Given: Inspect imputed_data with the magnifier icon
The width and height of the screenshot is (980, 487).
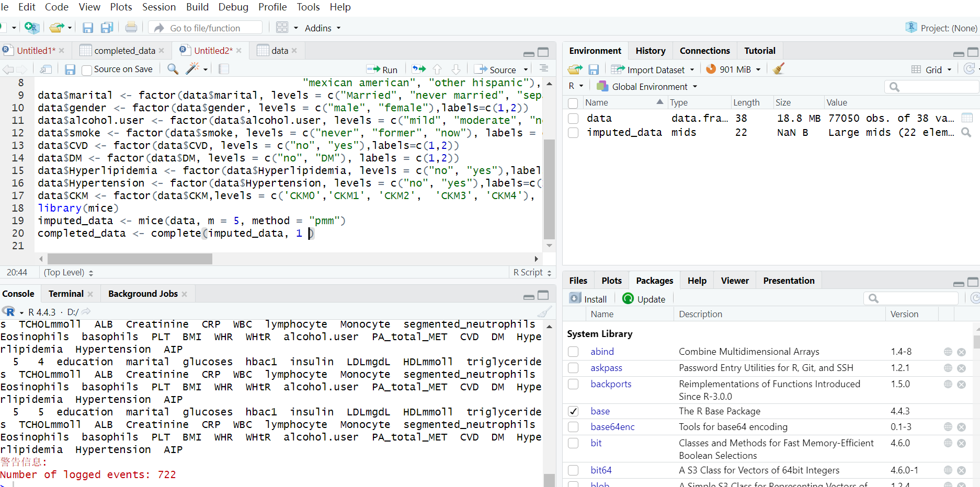Looking at the screenshot, I should pos(966,133).
